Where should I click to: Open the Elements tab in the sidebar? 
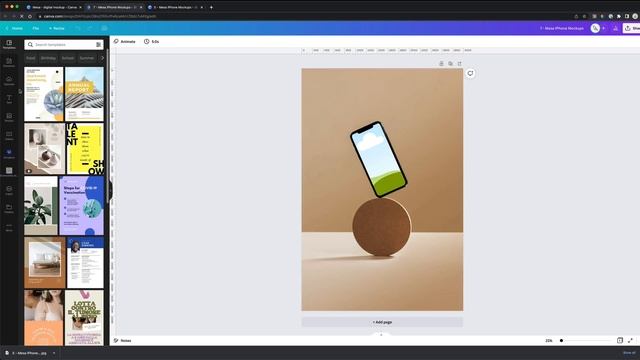tap(9, 62)
